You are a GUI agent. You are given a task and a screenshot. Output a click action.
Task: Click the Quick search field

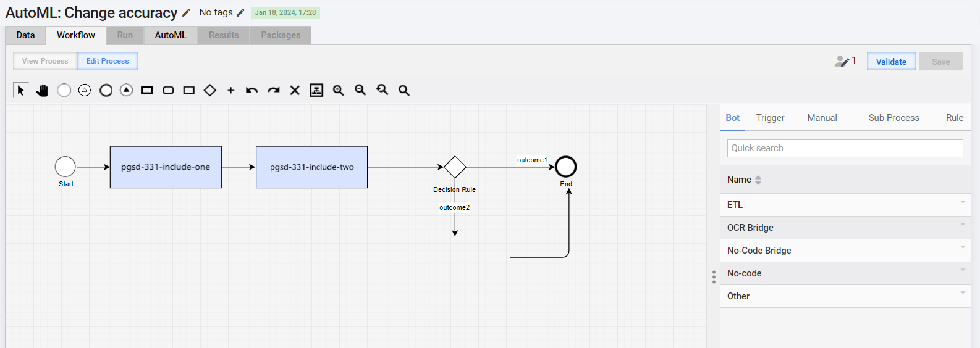845,148
